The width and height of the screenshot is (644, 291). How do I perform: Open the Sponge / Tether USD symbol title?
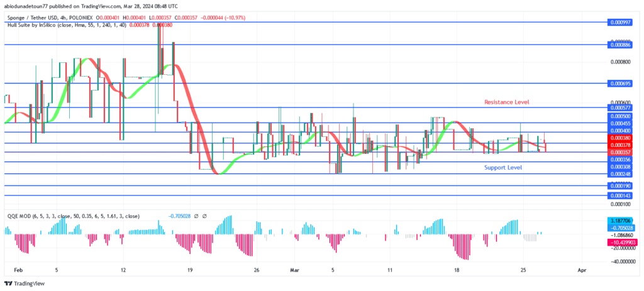tap(33, 18)
